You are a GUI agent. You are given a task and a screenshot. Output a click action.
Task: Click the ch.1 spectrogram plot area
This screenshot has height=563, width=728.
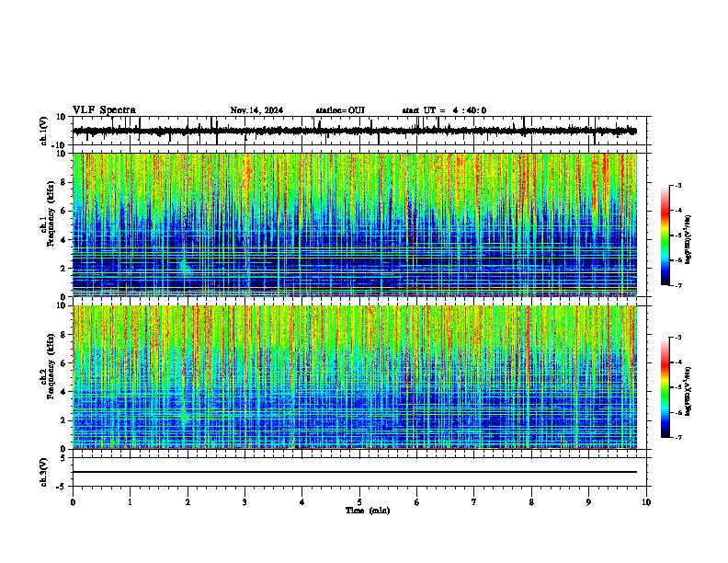[x=355, y=224]
